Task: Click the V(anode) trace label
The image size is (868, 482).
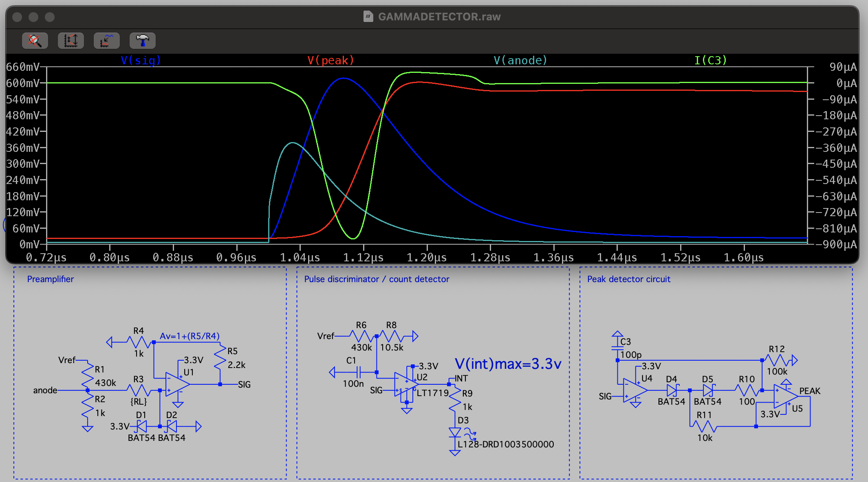Action: [x=520, y=61]
